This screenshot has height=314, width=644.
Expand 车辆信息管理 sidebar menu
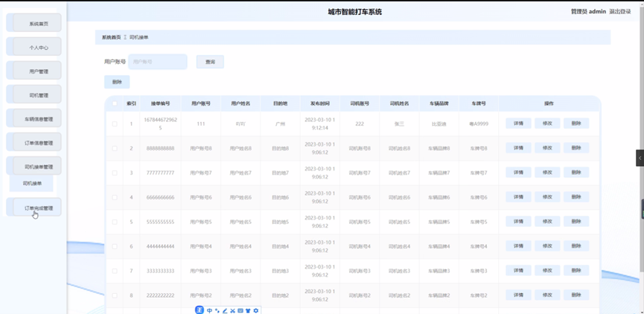point(34,118)
